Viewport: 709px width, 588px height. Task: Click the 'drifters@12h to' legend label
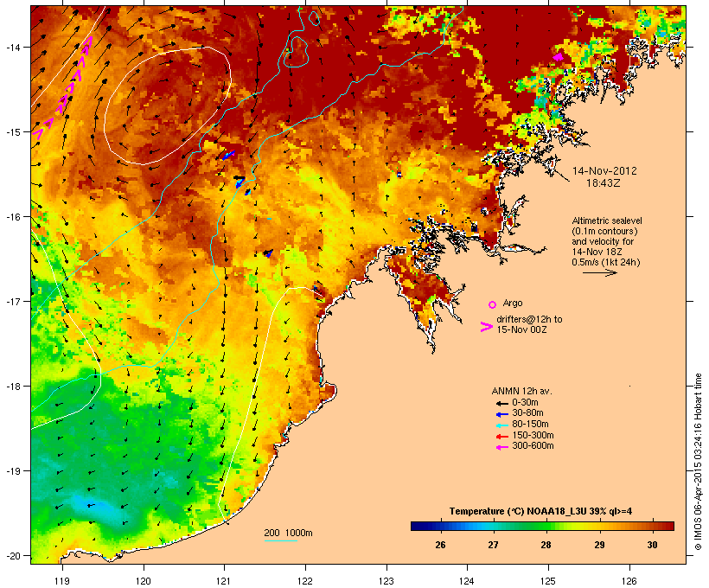[x=529, y=319]
